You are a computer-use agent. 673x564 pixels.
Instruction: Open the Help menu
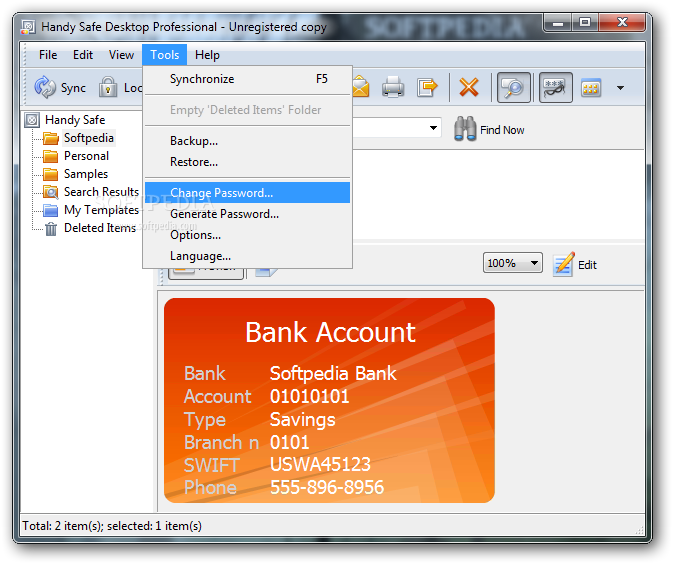tap(207, 55)
